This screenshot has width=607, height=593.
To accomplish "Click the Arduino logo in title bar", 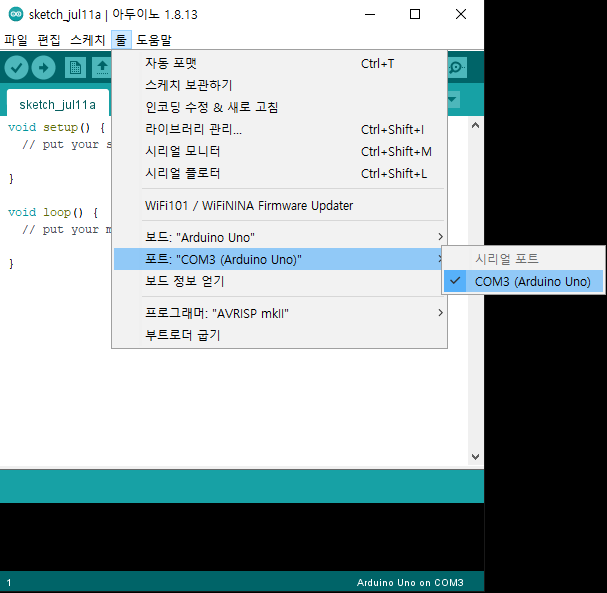I will pyautogui.click(x=16, y=14).
